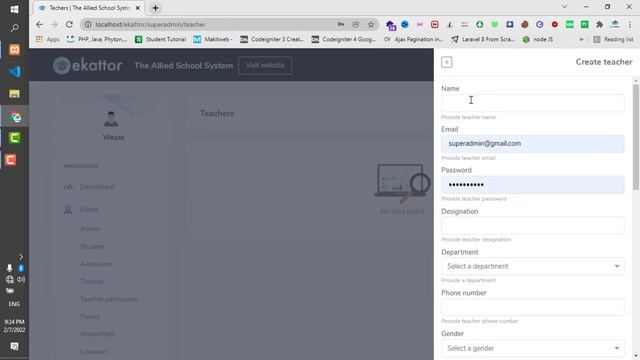Select Teacher under Users
The width and height of the screenshot is (640, 360).
[x=92, y=281]
